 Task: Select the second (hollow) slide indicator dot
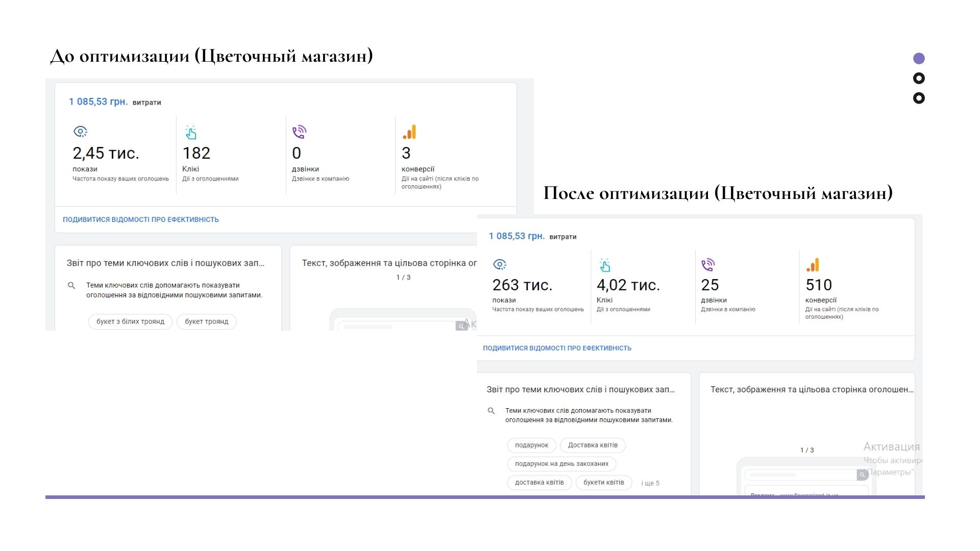coord(919,78)
